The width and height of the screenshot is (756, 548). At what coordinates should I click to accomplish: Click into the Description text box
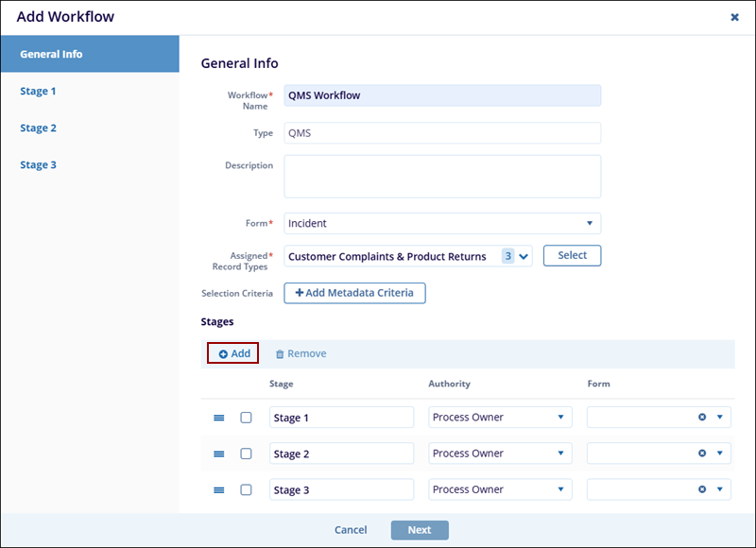point(442,177)
